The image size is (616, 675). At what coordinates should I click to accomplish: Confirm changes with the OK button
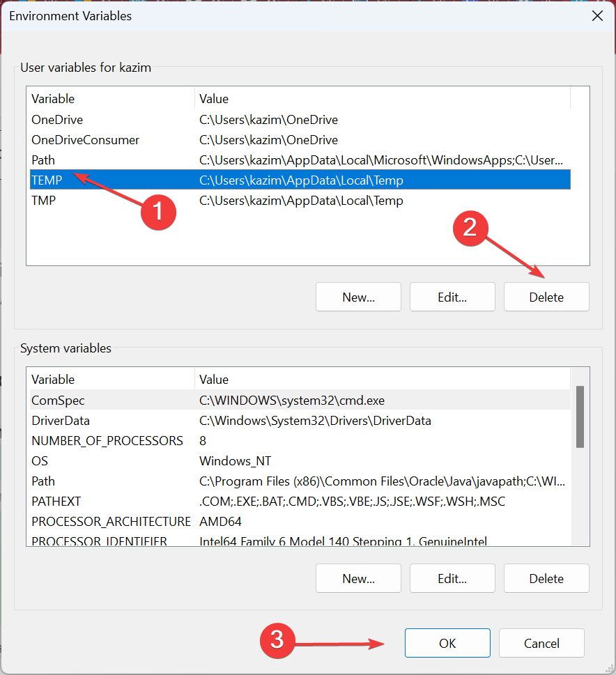447,643
